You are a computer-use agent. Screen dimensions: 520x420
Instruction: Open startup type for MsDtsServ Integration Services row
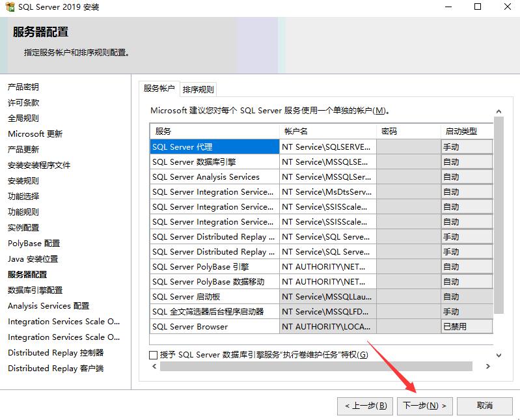point(467,191)
